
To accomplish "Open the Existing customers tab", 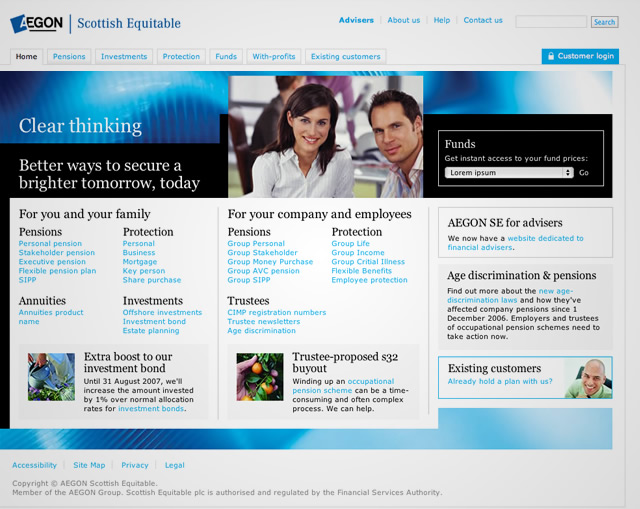I will tap(346, 56).
